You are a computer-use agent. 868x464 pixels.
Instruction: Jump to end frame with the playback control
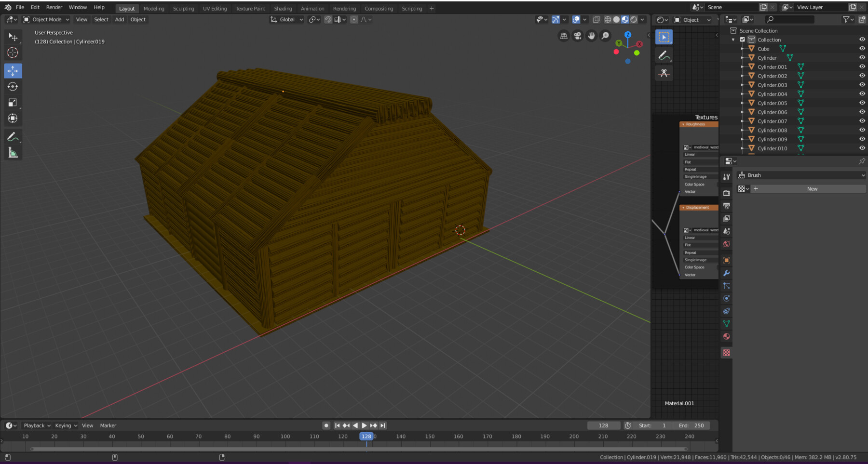coord(382,425)
